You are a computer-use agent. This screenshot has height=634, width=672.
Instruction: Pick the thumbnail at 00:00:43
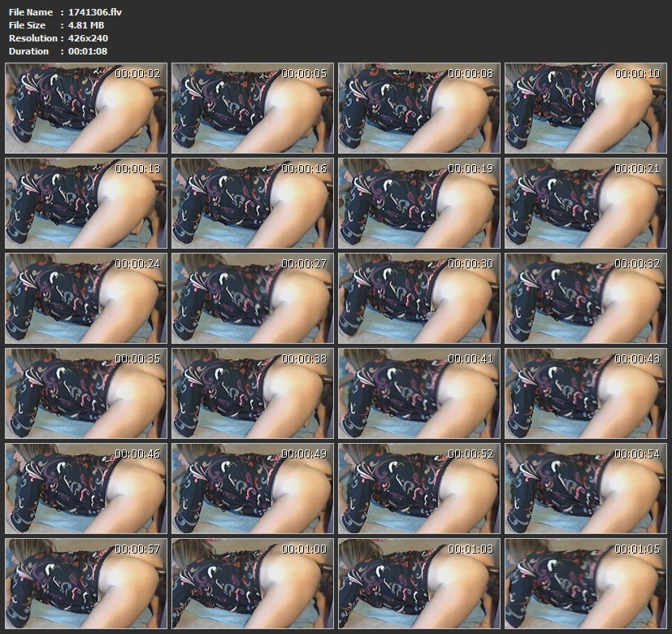click(x=586, y=393)
